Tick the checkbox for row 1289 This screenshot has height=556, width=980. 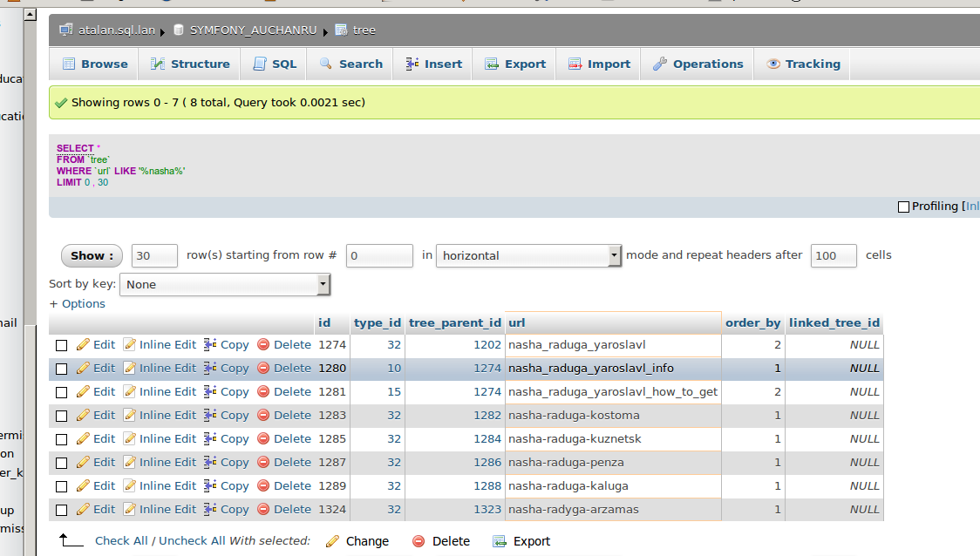(61, 486)
